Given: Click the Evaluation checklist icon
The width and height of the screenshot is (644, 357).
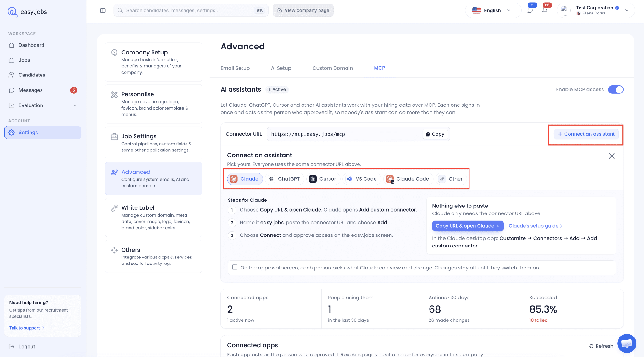Looking at the screenshot, I should pos(12,105).
